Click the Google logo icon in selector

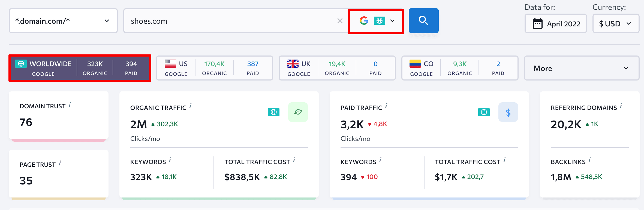[x=364, y=21]
